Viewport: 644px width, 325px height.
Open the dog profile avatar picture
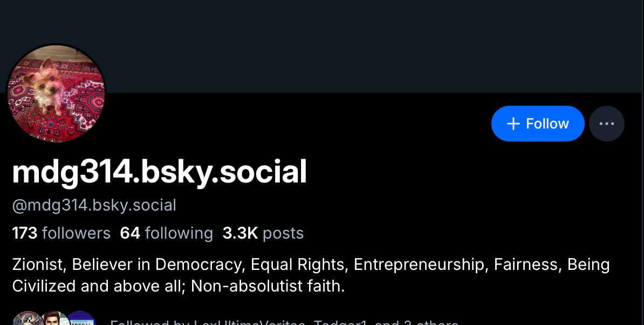click(56, 93)
